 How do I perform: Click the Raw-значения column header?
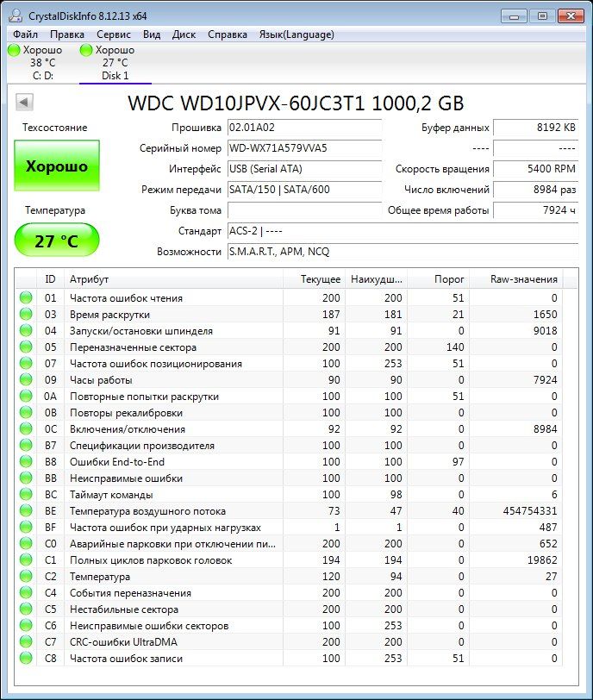click(515, 279)
